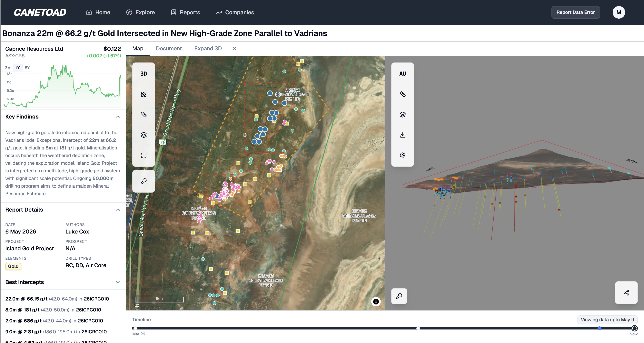Click the map info icon
Screen dimensions: 644x343
pyautogui.click(x=376, y=301)
